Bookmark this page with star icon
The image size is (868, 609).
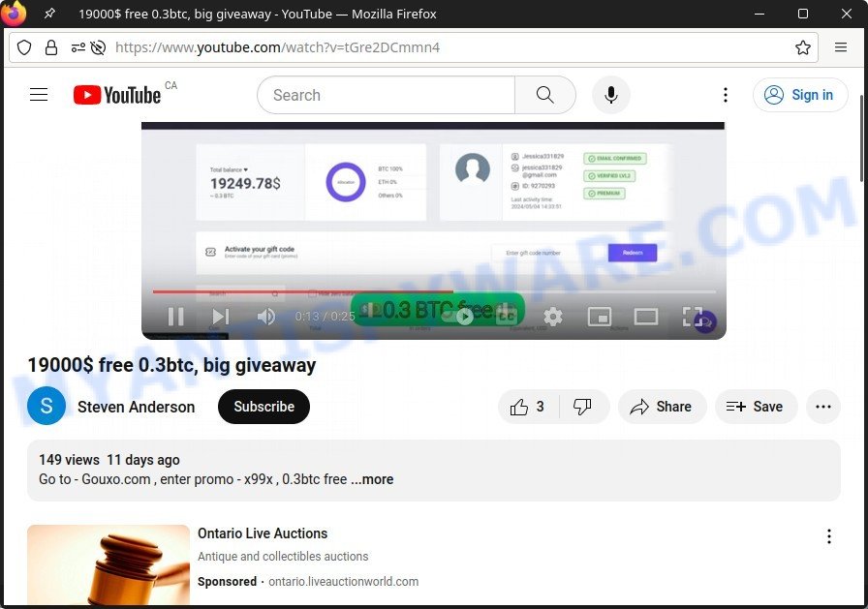tap(803, 47)
